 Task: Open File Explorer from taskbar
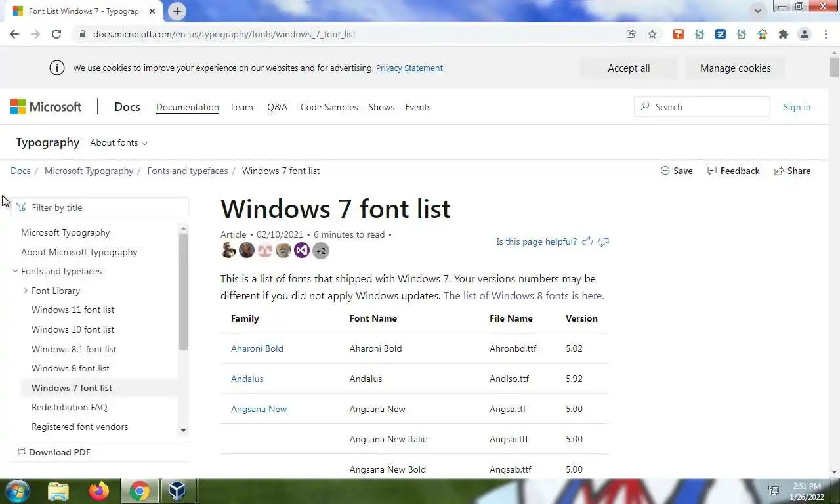(x=58, y=491)
